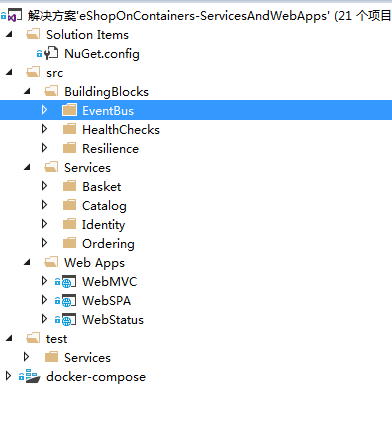Click the WebMVC web project icon
392x421 pixels.
[69, 282]
